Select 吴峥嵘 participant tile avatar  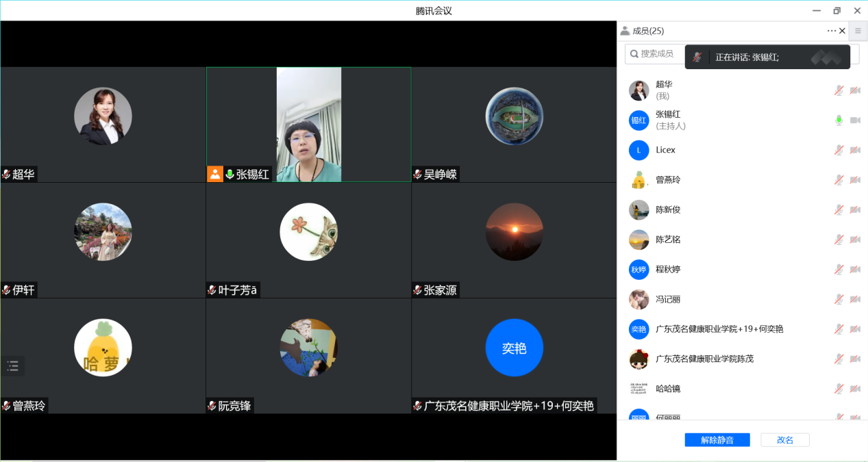514,116
